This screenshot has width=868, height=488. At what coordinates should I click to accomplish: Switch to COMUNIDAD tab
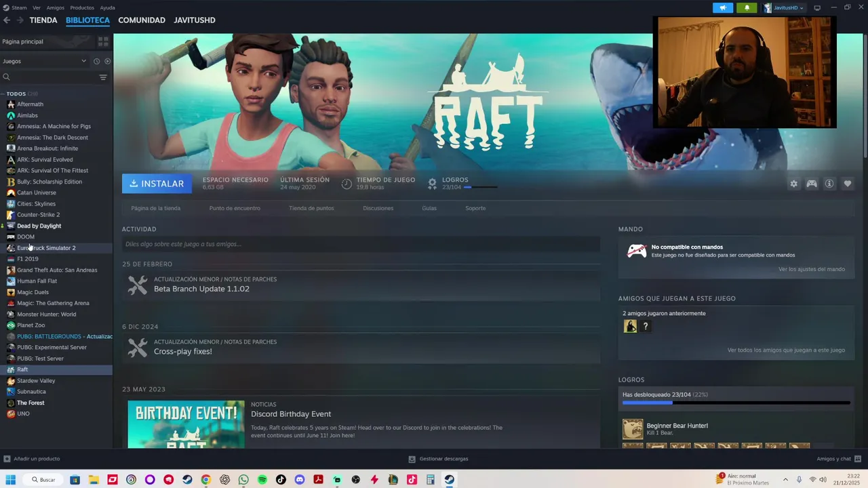[142, 20]
